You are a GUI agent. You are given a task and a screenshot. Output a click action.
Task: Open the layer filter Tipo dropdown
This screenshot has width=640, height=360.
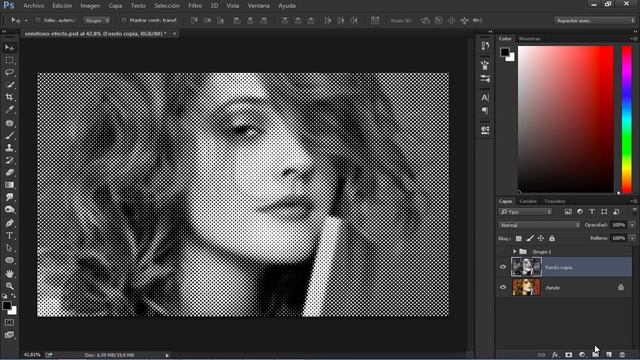(525, 212)
